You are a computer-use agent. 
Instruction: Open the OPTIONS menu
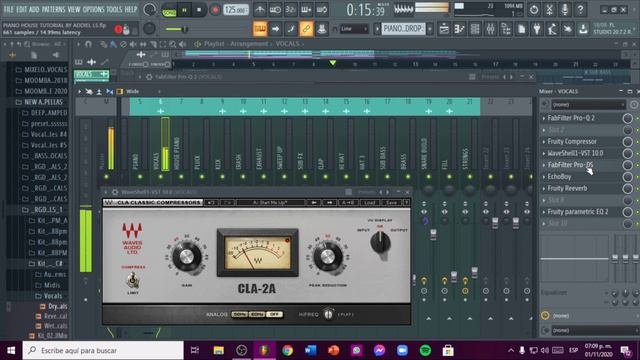point(93,9)
